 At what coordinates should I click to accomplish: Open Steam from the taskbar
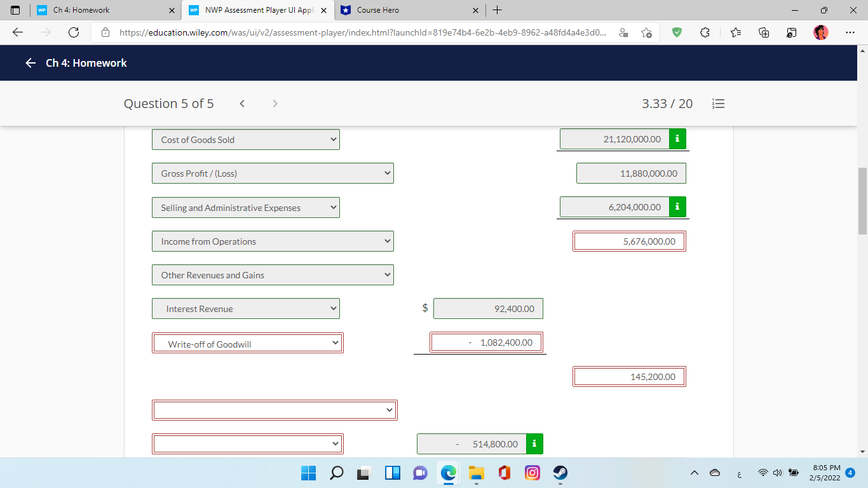[x=560, y=473]
